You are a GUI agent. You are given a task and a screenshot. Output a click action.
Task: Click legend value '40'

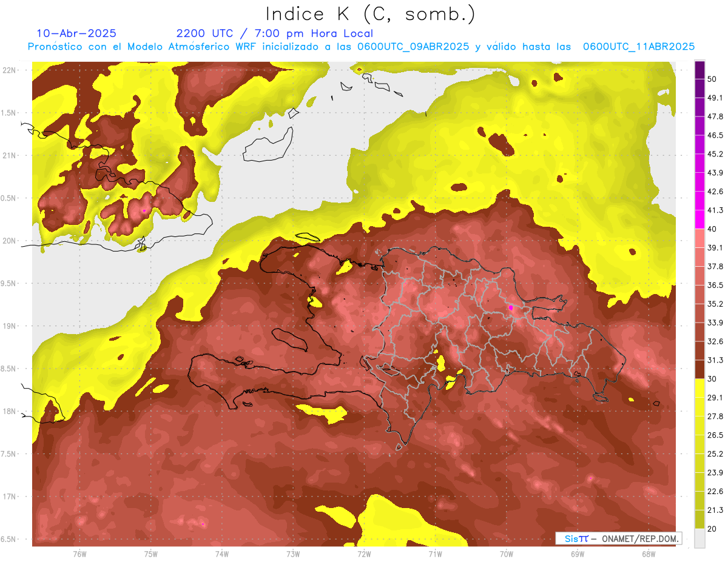[712, 229]
